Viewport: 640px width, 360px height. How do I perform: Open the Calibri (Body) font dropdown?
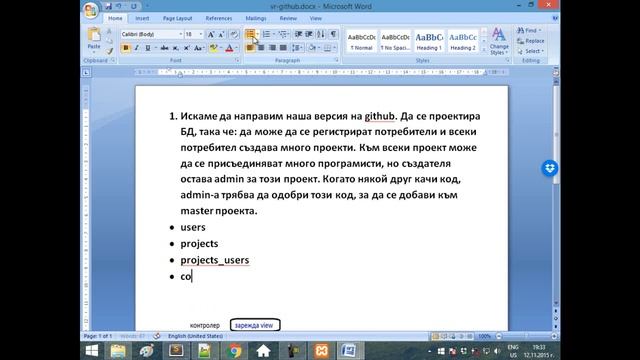pyautogui.click(x=180, y=34)
